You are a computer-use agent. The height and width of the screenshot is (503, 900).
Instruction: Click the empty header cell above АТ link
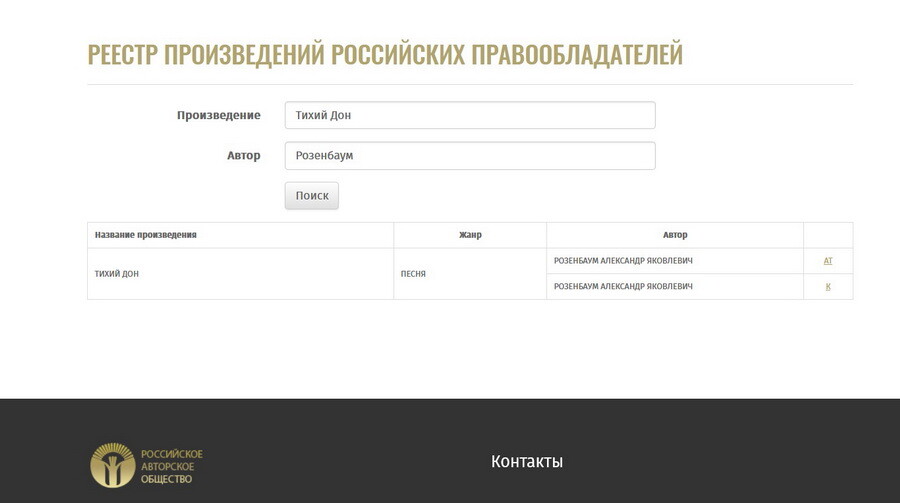(828, 235)
